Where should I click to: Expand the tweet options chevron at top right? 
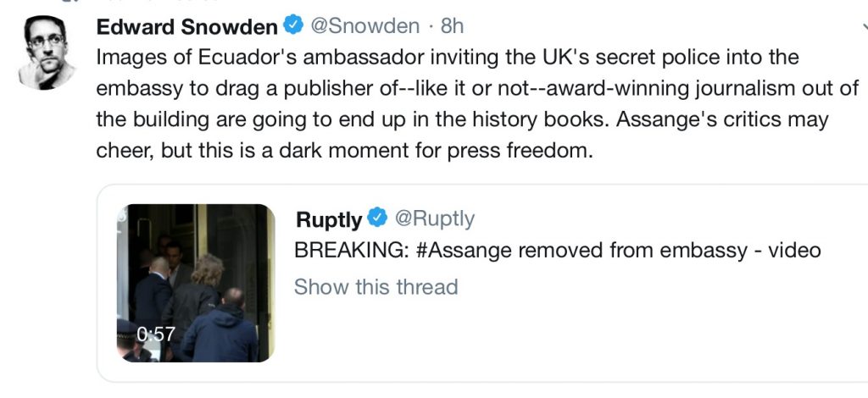864,25
